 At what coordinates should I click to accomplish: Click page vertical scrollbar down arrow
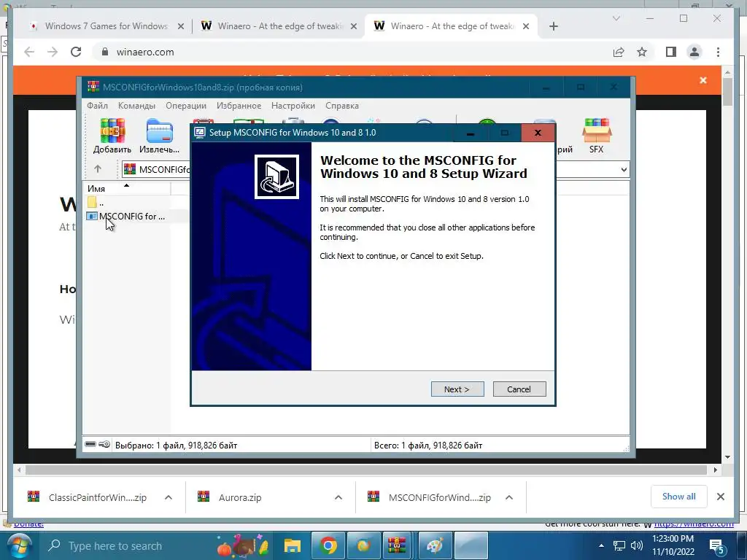(727, 457)
